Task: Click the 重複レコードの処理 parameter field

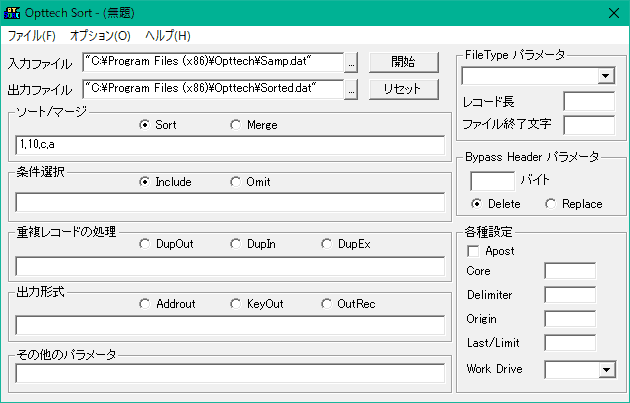Action: point(230,266)
